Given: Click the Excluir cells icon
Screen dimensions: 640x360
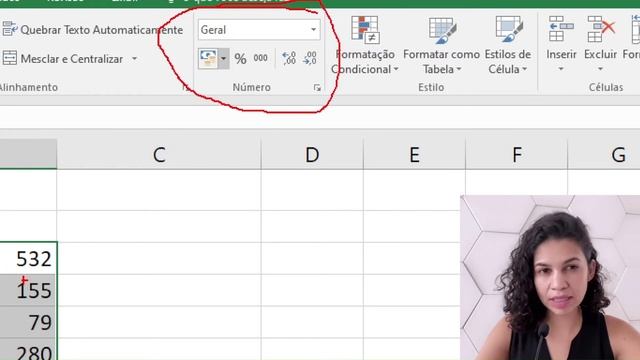Looking at the screenshot, I should [601, 29].
